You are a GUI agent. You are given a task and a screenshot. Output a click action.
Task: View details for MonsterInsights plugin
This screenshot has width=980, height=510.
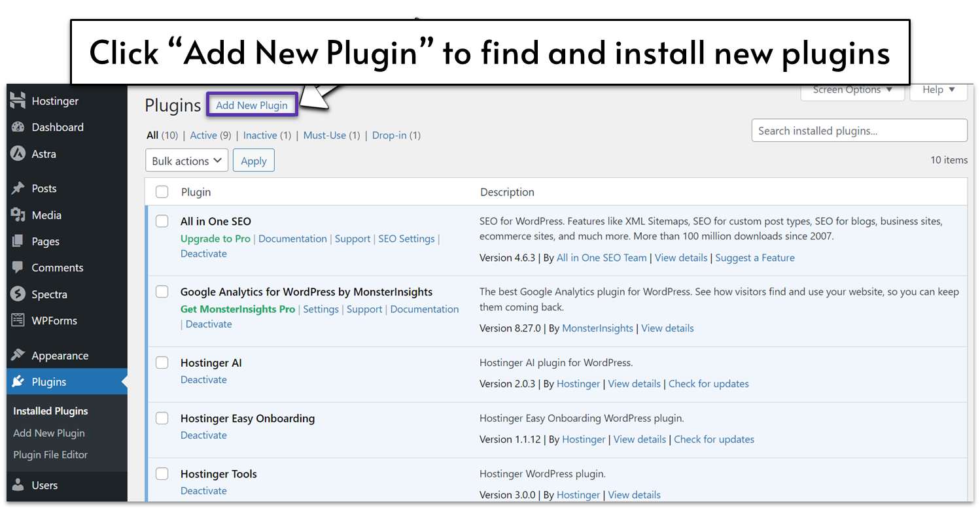pos(667,328)
